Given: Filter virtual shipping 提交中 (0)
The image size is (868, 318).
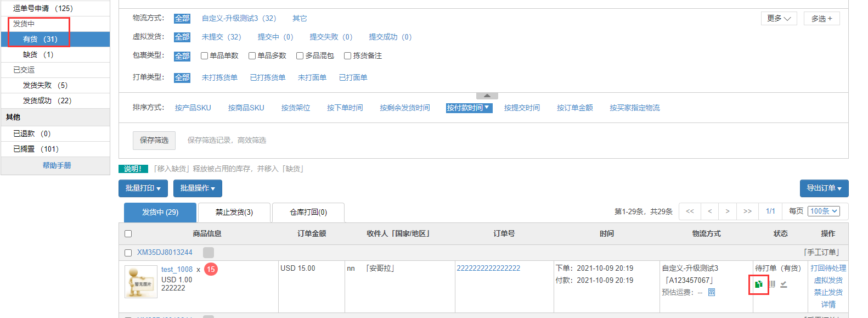Looking at the screenshot, I should tap(276, 37).
